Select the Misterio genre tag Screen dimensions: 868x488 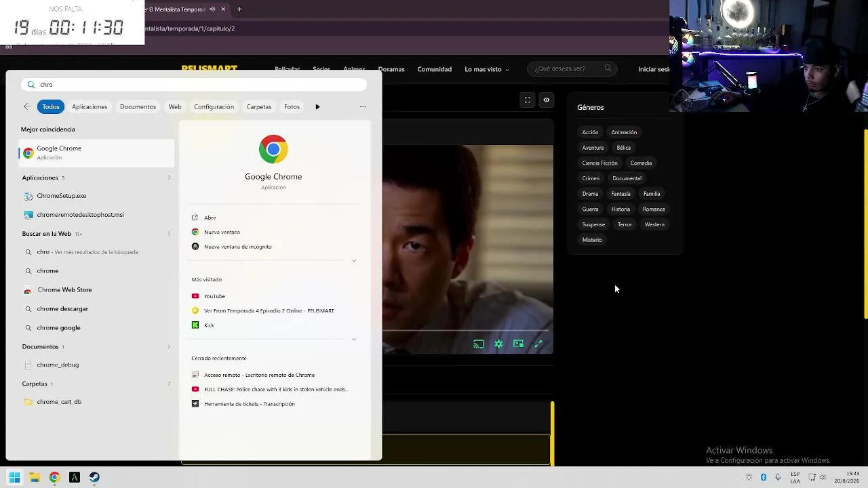592,240
